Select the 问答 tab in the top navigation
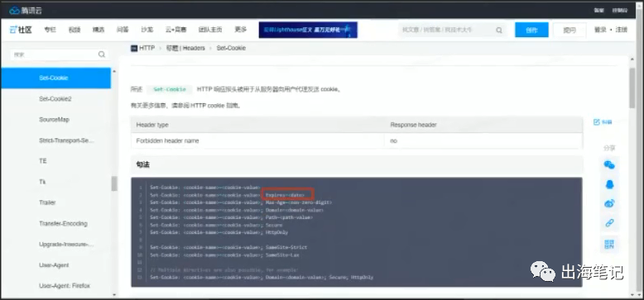 click(123, 30)
